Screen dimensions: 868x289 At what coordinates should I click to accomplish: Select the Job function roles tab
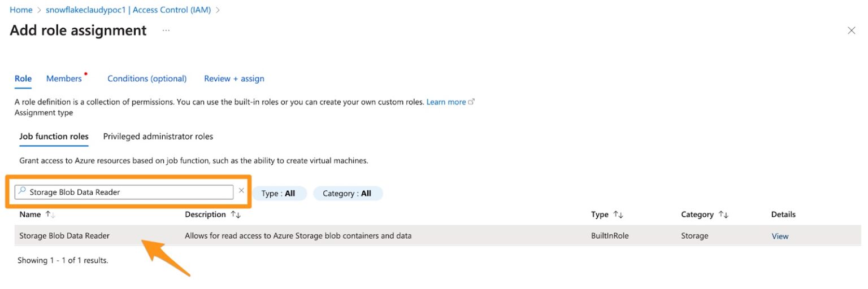(x=54, y=137)
